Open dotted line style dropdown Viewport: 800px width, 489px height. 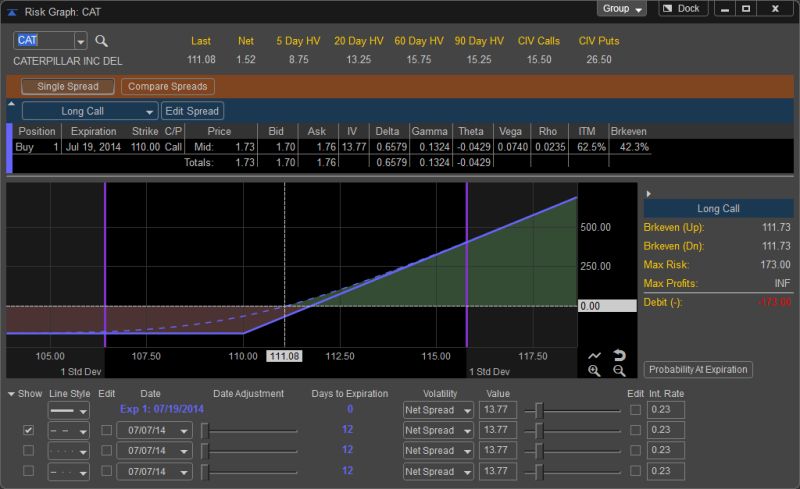click(68, 451)
